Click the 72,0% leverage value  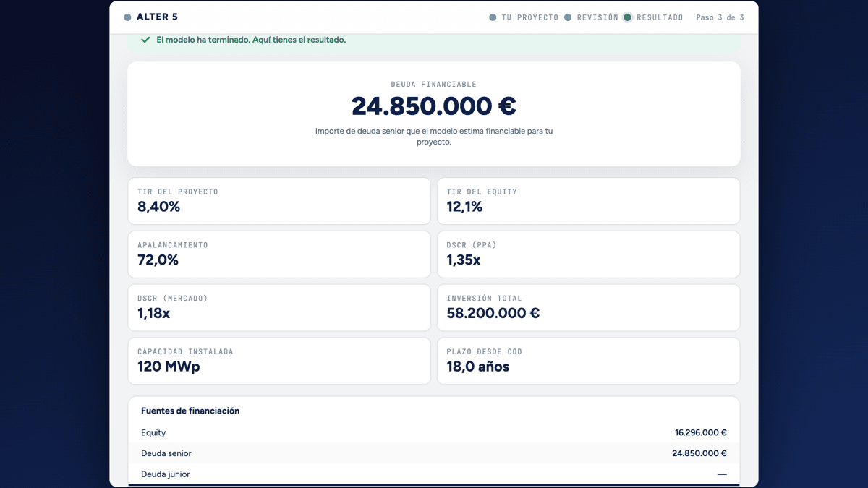158,260
